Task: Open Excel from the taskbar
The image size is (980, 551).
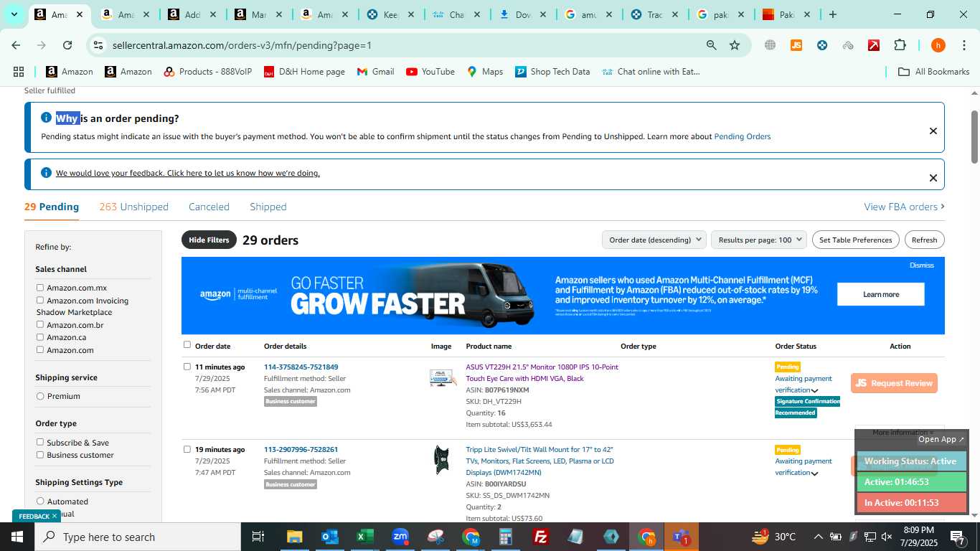Action: click(364, 537)
